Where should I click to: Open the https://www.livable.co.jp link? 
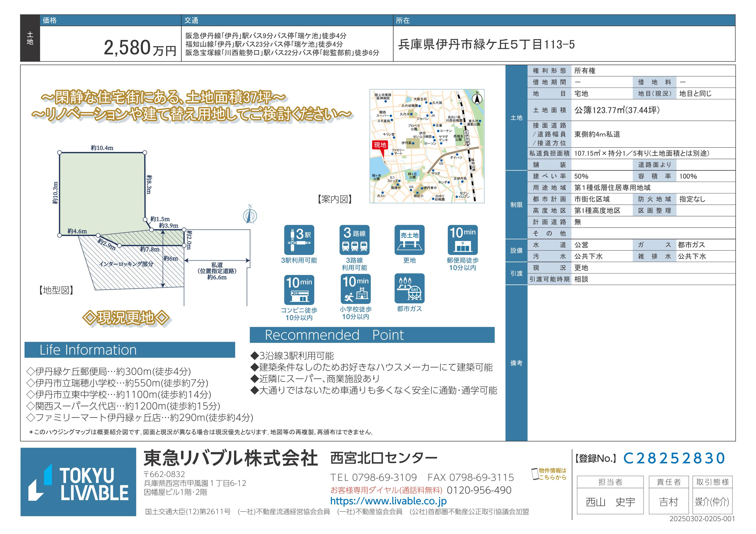click(388, 501)
